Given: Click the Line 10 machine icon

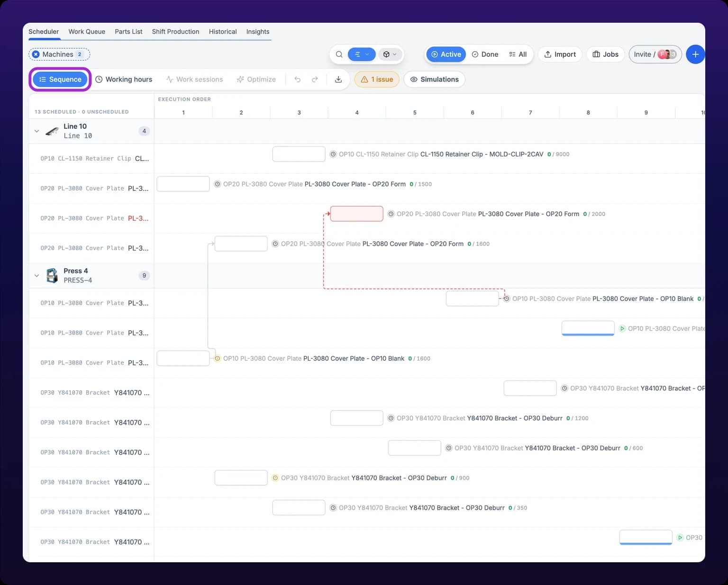Looking at the screenshot, I should pyautogui.click(x=52, y=131).
